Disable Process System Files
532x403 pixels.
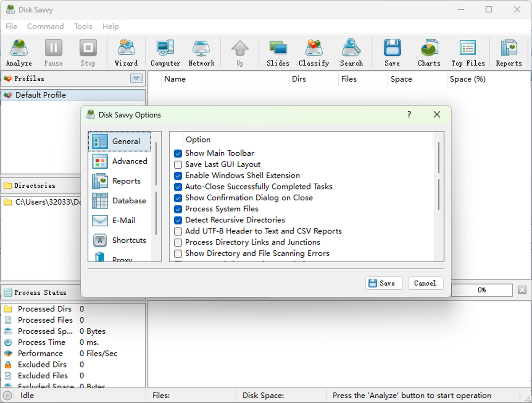point(178,209)
